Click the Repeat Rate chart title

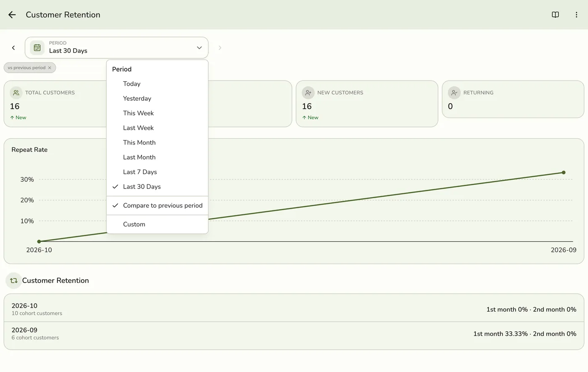pos(29,150)
